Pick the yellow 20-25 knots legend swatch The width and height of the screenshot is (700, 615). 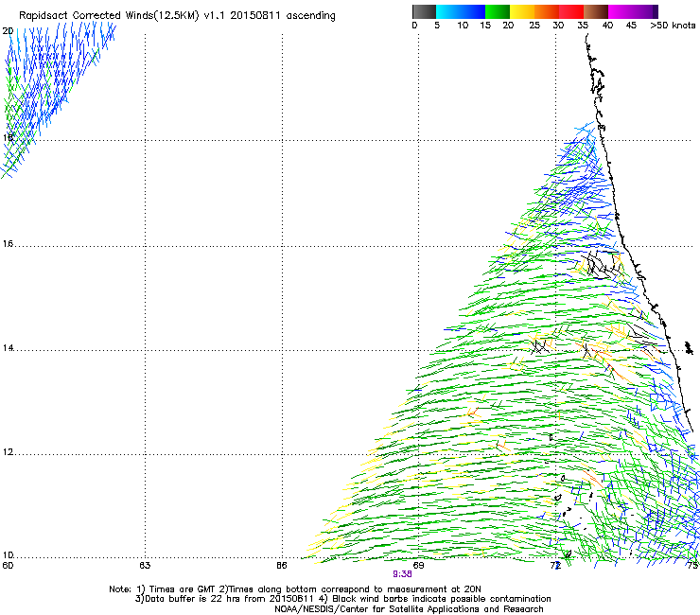[x=522, y=11]
